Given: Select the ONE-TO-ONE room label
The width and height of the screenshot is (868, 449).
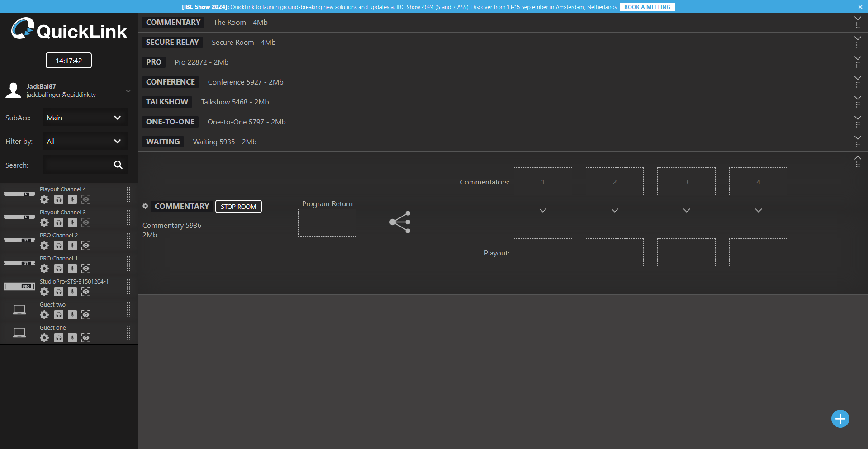Looking at the screenshot, I should tap(170, 122).
